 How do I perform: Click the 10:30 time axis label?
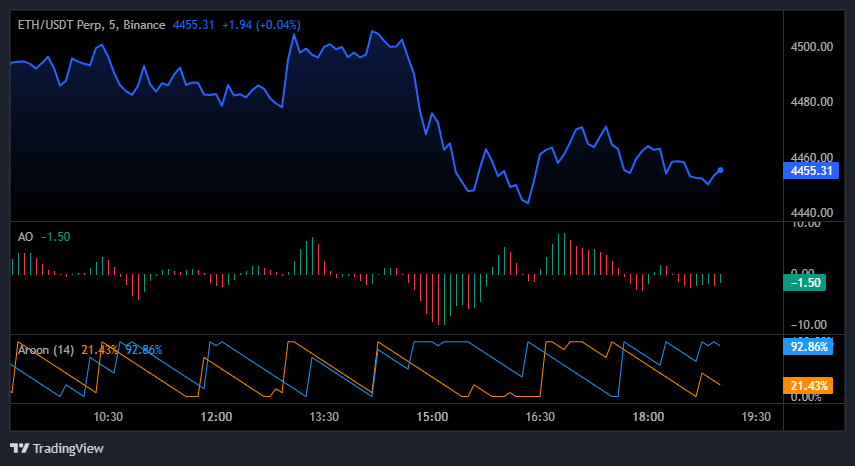click(108, 417)
